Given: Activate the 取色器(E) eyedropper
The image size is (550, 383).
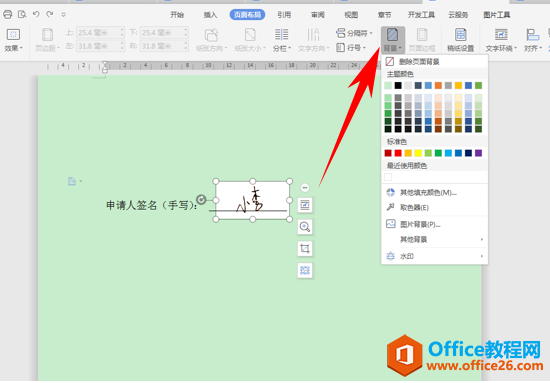Looking at the screenshot, I should 434,208.
